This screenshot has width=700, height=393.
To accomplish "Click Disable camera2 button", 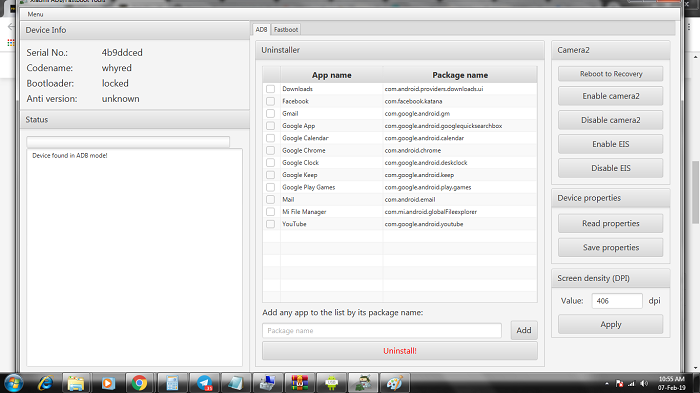I will pos(611,120).
